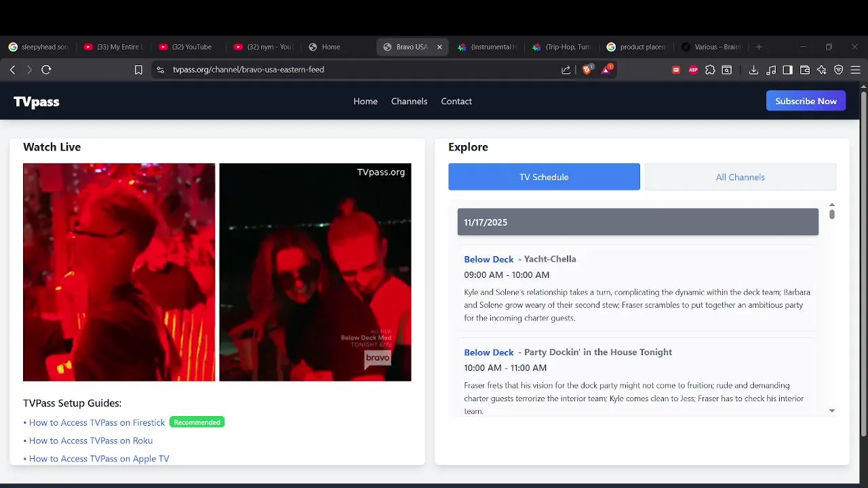Screen dimensions: 868x488
Task: Open the downloads arrow icon
Action: point(753,70)
